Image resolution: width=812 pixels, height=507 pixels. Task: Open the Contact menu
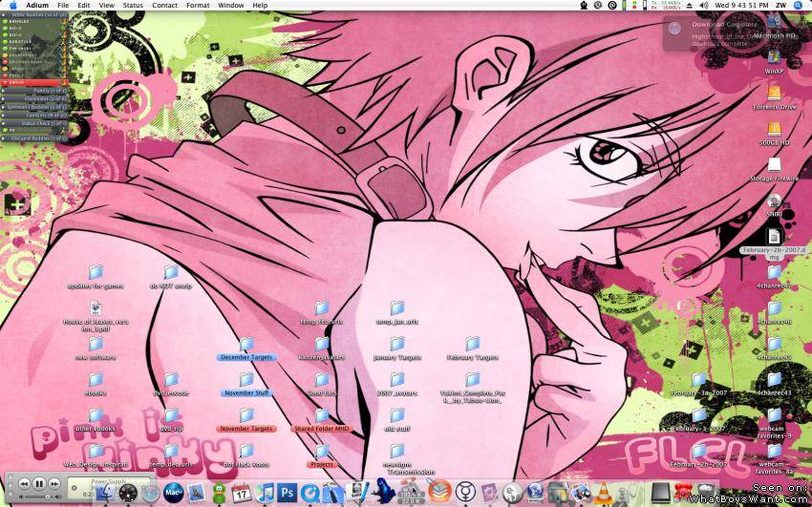164,5
